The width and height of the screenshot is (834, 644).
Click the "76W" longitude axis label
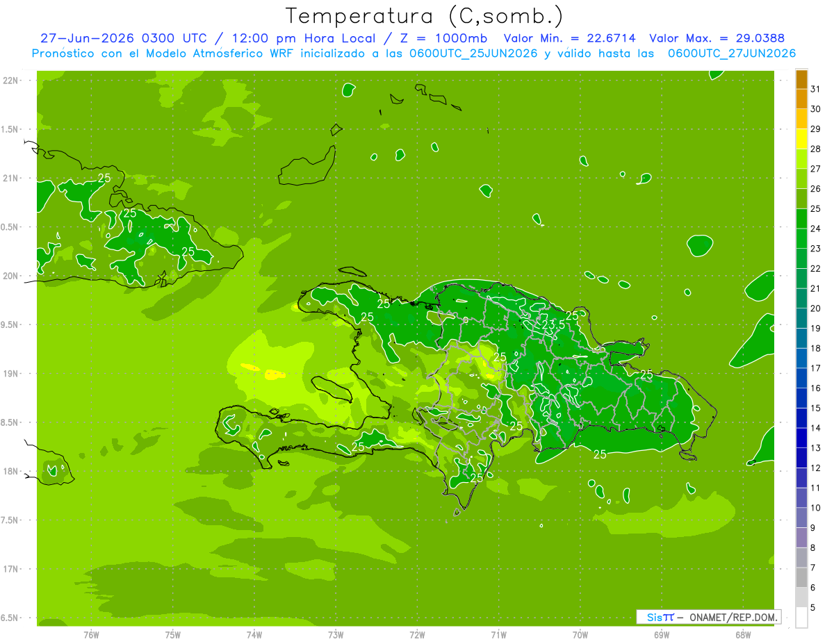point(91,635)
